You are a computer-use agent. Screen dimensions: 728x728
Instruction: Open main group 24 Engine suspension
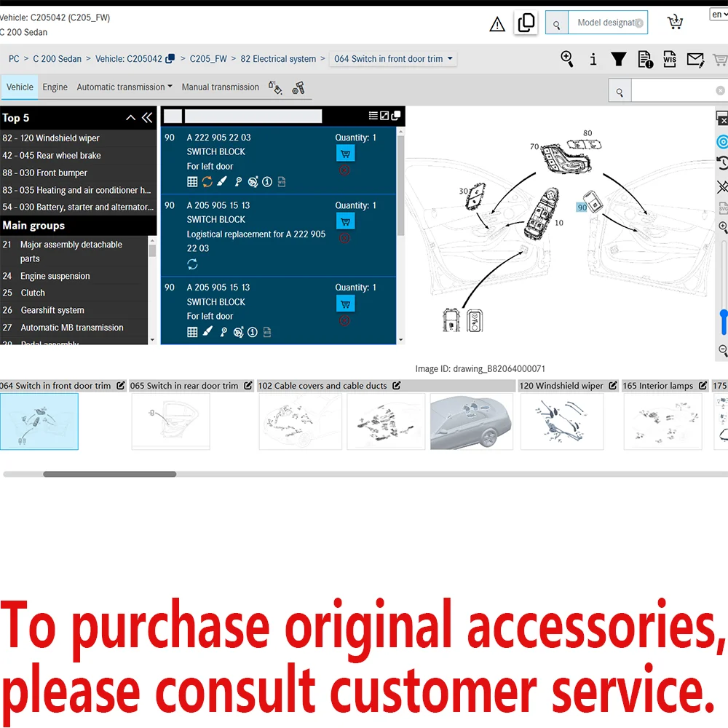coord(74,276)
